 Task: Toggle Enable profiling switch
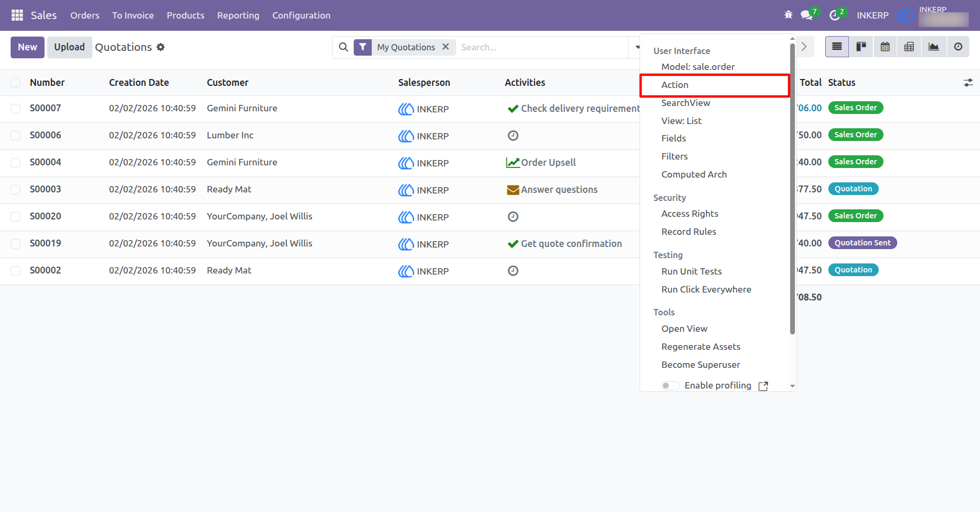click(670, 385)
